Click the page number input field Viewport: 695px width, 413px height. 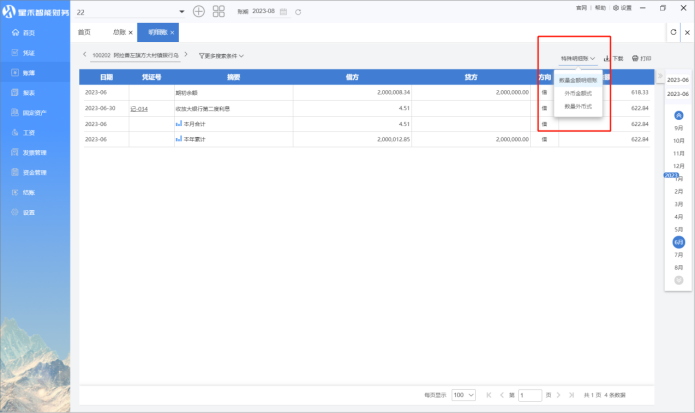pos(531,395)
